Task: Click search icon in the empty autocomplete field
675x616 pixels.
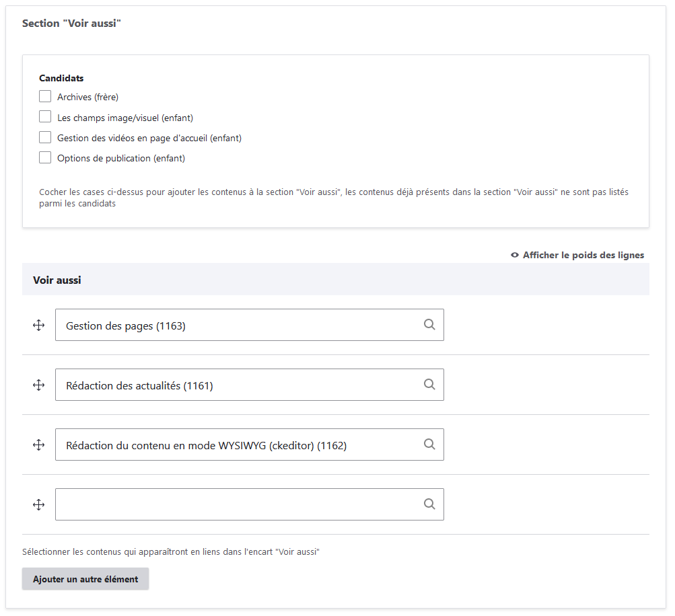Action: click(x=429, y=504)
